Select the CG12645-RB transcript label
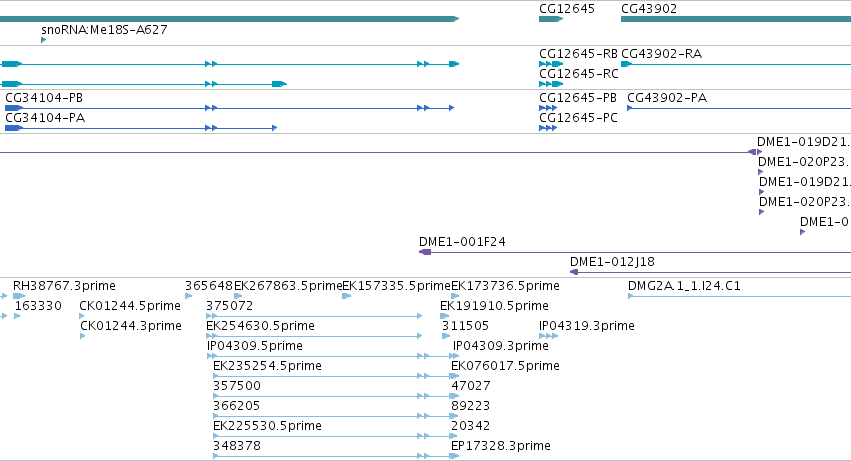This screenshot has width=851, height=461. (578, 54)
